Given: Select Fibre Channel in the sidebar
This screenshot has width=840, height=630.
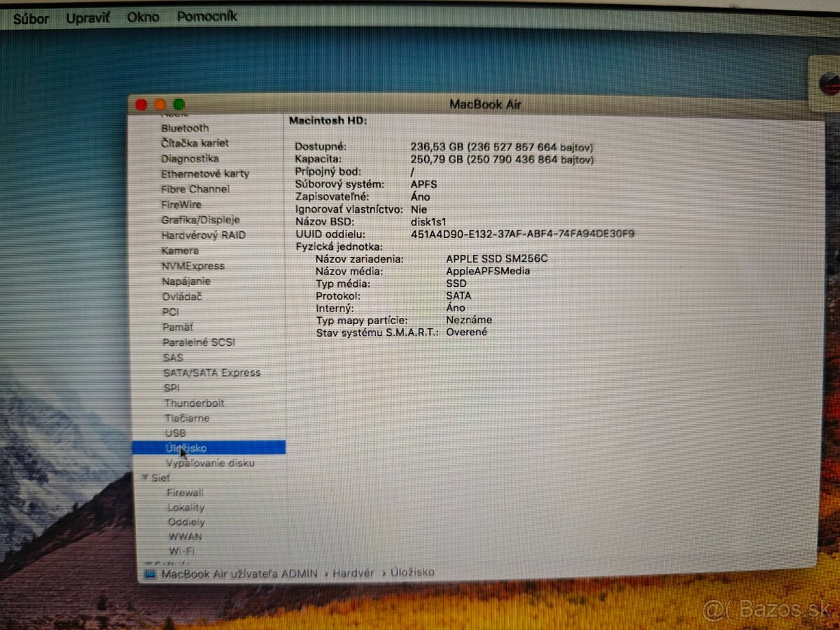Looking at the screenshot, I should pos(195,189).
